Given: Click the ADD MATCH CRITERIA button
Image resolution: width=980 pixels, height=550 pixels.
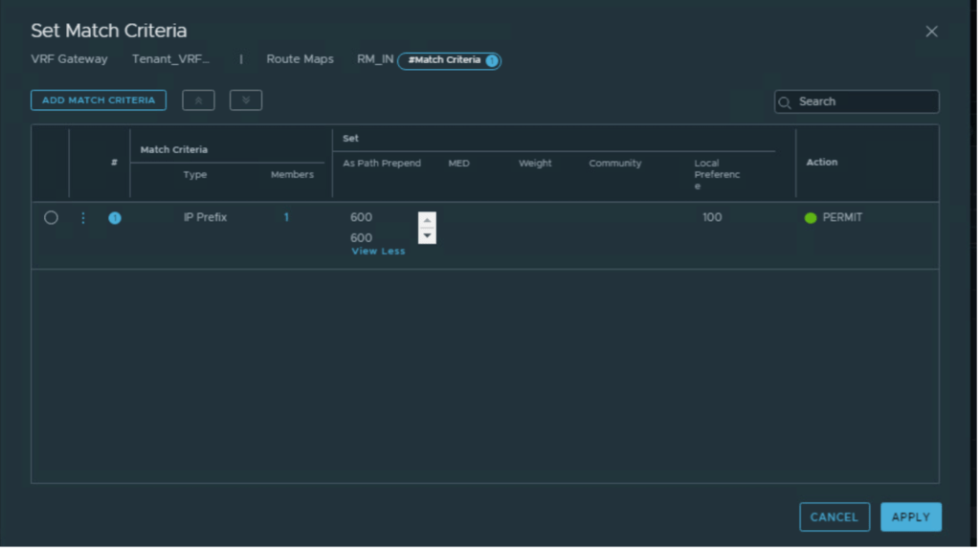Looking at the screenshot, I should tap(99, 100).
